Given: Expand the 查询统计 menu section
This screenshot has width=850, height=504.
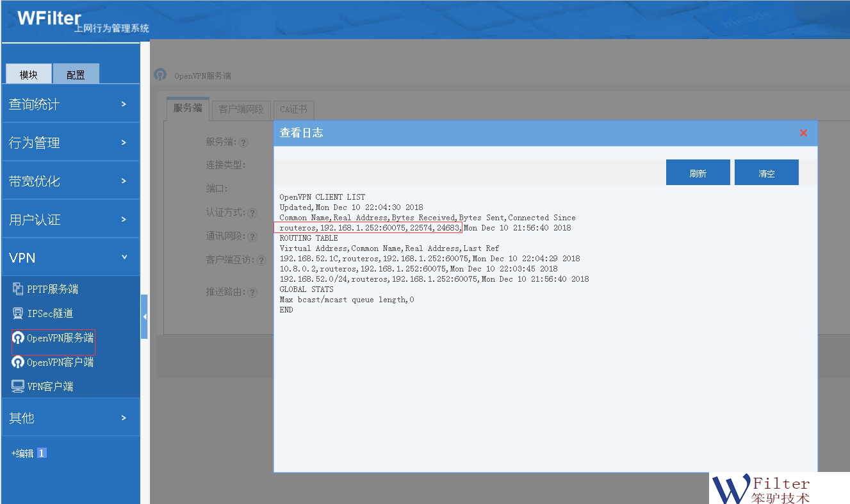Looking at the screenshot, I should pyautogui.click(x=70, y=104).
